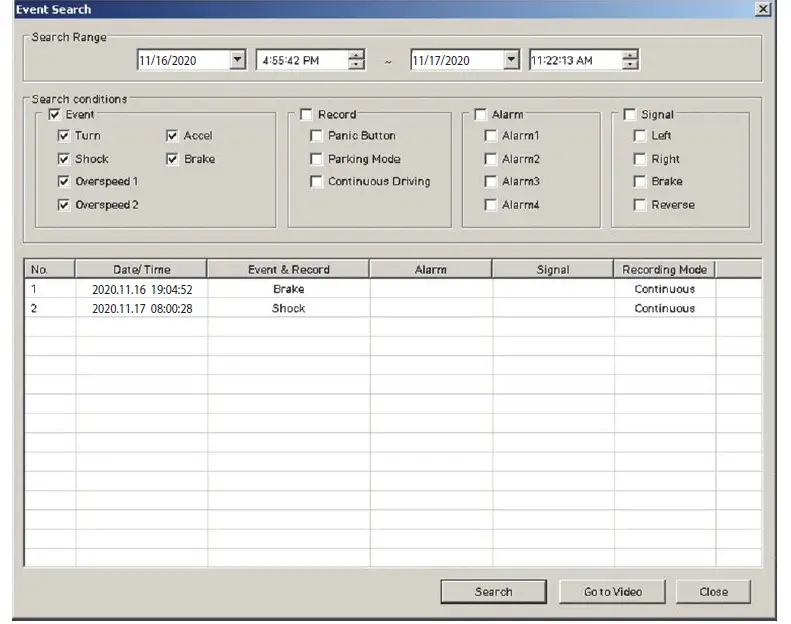The height and width of the screenshot is (624, 791).
Task: Sort by the Signal column header
Action: point(553,269)
